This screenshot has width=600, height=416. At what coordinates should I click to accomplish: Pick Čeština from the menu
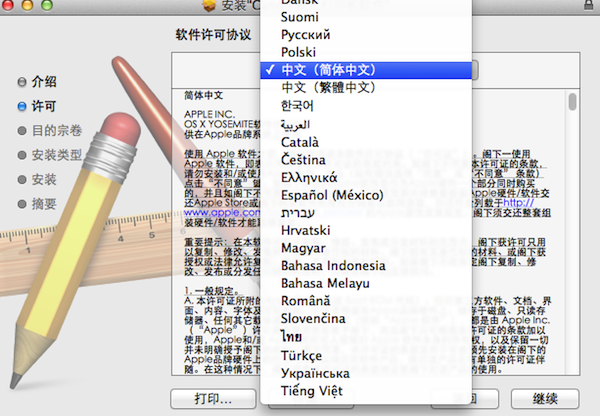[365, 160]
